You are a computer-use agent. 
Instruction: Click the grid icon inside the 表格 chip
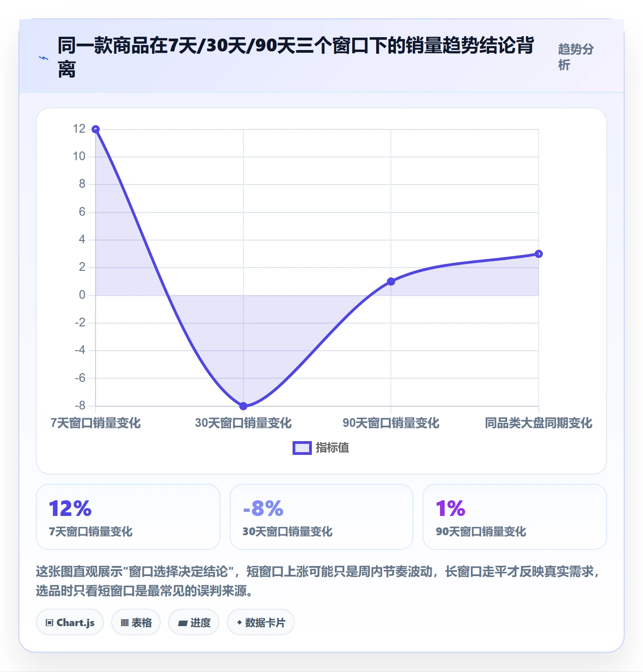(124, 623)
